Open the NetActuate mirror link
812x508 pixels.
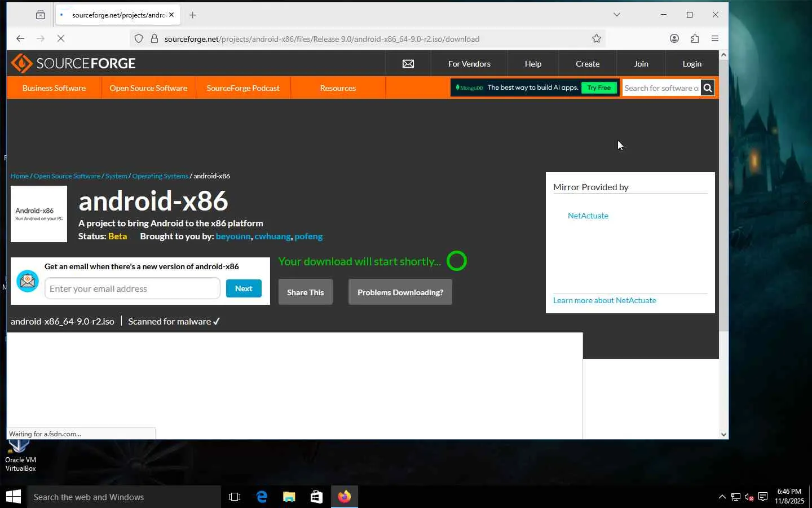click(x=588, y=216)
